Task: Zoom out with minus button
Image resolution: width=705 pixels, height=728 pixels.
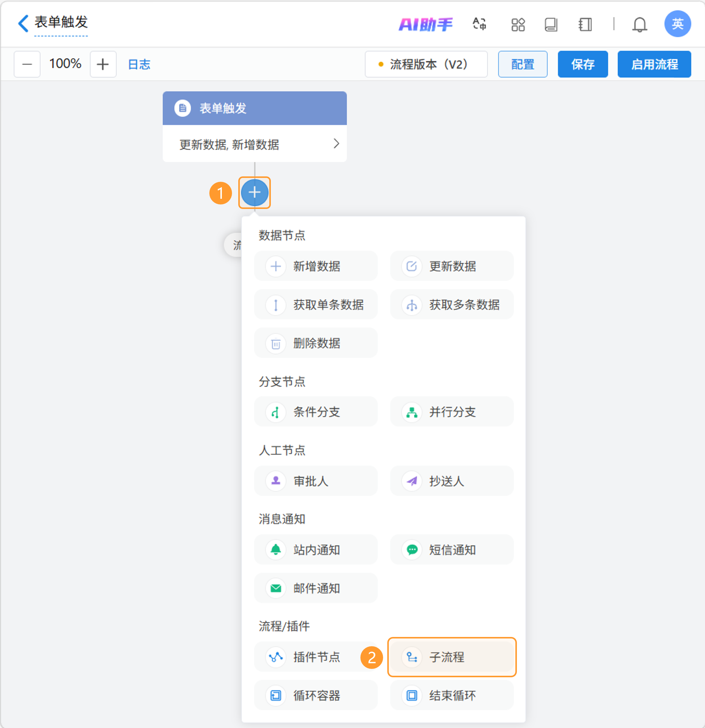Action: [x=27, y=64]
